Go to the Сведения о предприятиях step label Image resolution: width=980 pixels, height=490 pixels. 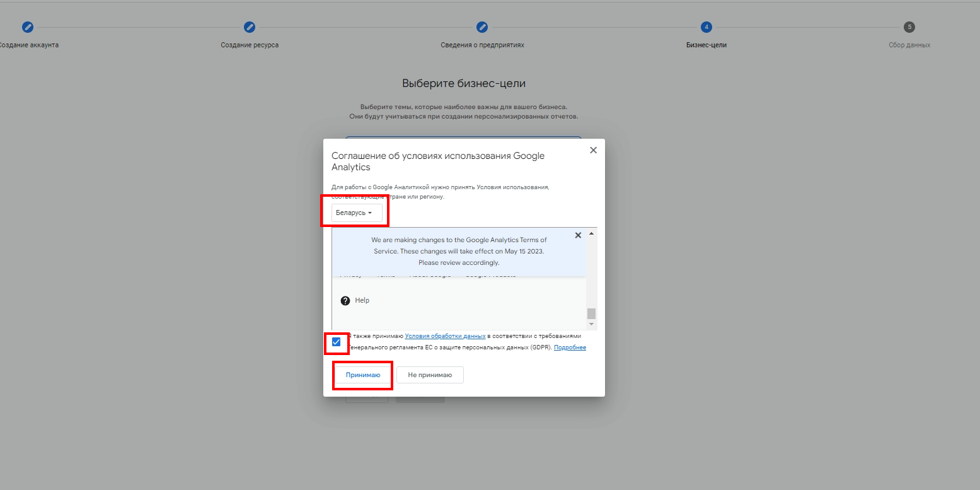click(x=482, y=45)
